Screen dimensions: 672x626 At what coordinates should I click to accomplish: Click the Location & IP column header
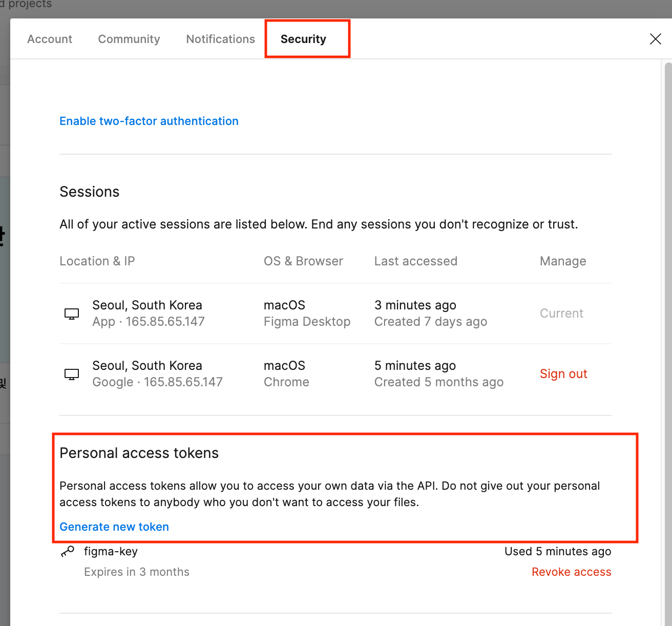point(97,261)
